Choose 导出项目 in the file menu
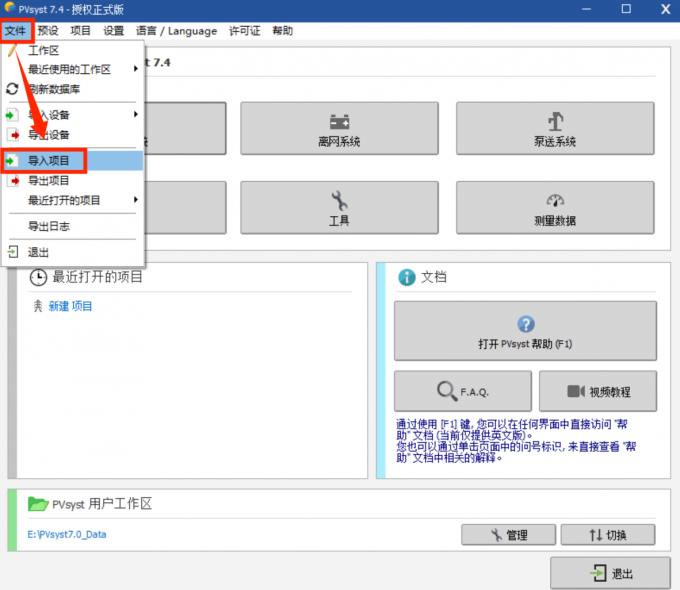Viewport: 680px width, 590px height. 49,181
